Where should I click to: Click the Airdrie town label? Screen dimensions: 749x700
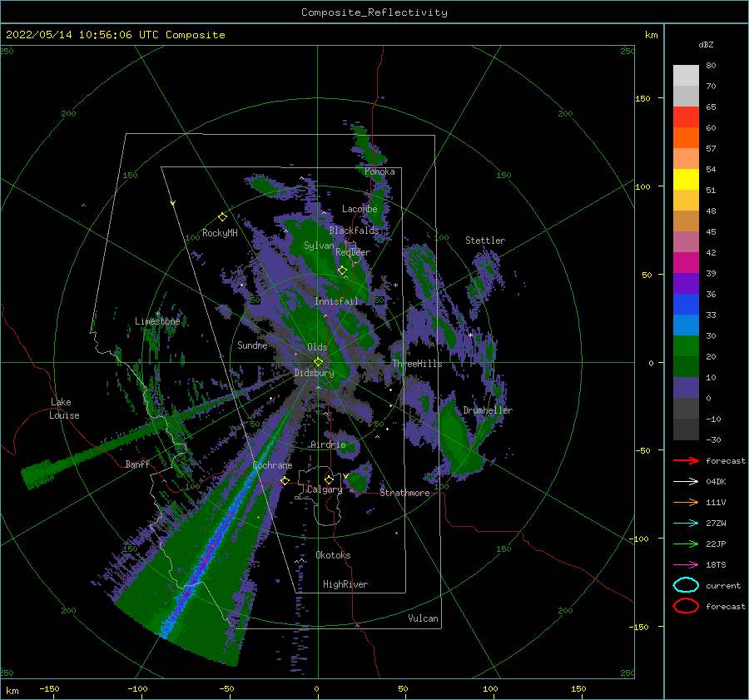(x=328, y=444)
